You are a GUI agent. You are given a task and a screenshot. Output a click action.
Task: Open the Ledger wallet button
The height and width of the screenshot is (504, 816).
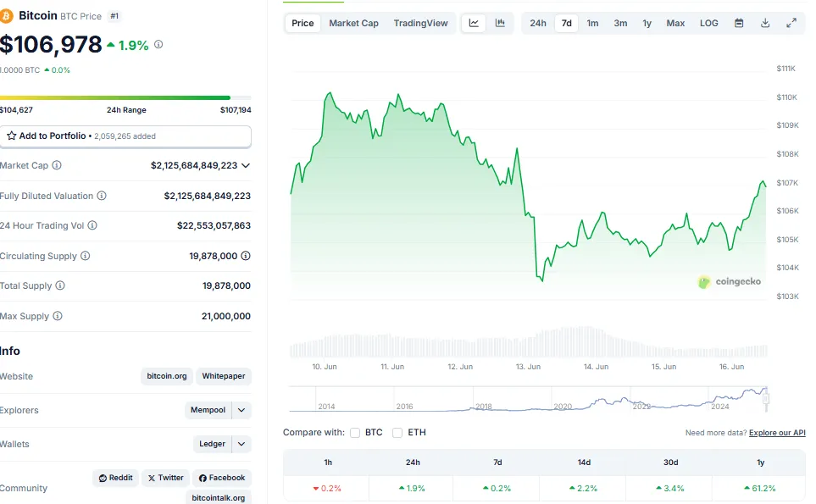click(213, 444)
